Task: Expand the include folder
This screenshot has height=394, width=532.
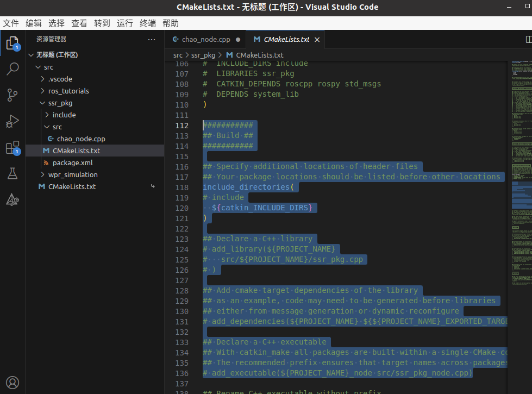Action: [x=47, y=115]
